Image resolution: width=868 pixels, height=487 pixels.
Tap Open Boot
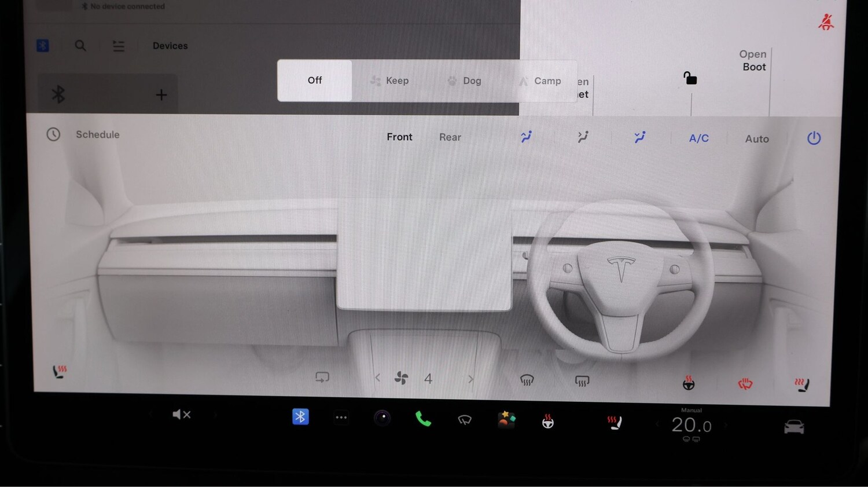click(x=753, y=60)
